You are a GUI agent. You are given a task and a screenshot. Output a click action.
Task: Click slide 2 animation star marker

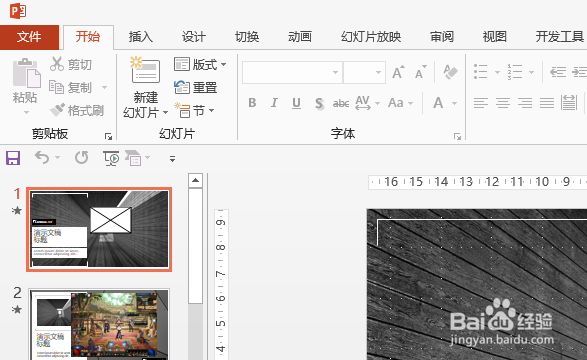16,309
